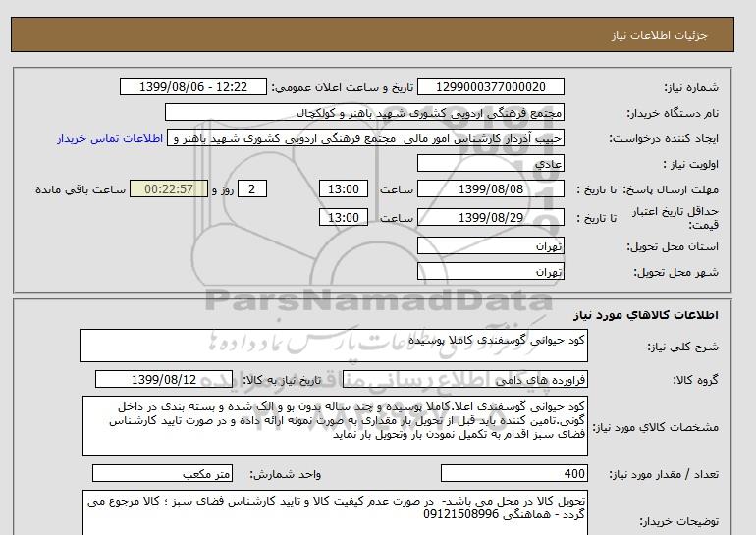Click the goods specification text area

tap(335, 426)
